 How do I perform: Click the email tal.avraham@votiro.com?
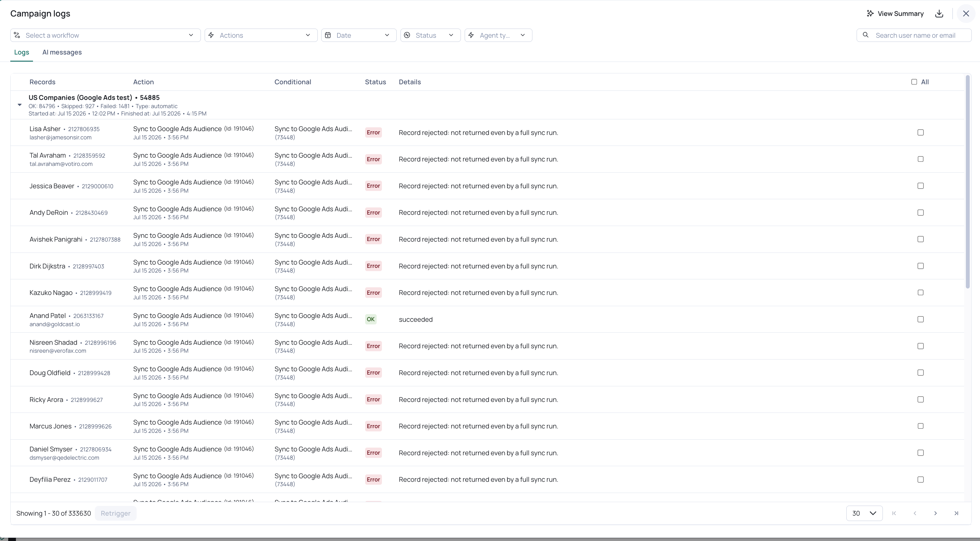(x=61, y=164)
